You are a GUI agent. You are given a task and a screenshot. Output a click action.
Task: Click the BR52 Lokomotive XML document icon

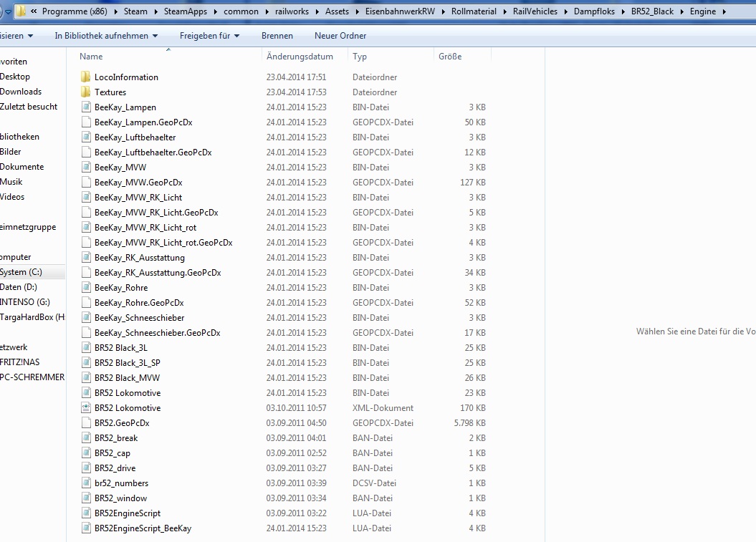86,408
